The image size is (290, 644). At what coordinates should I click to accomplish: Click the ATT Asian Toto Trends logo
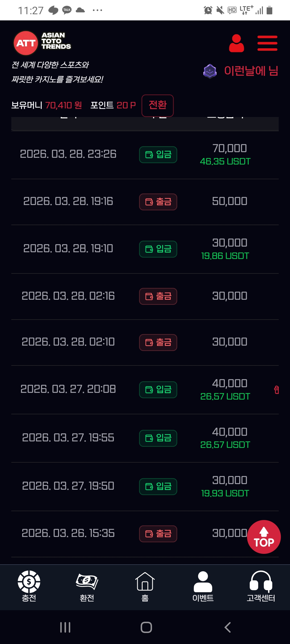tap(42, 43)
